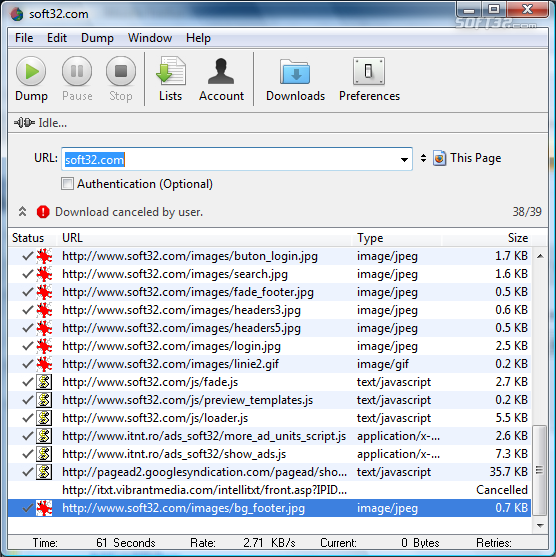Open the File menu
Viewport: 556px width, 557px height.
point(24,38)
